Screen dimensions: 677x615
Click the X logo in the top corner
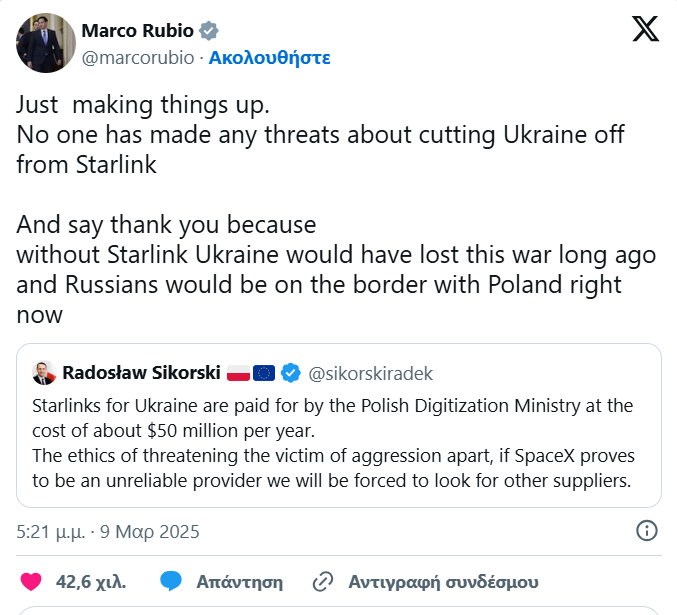click(646, 29)
